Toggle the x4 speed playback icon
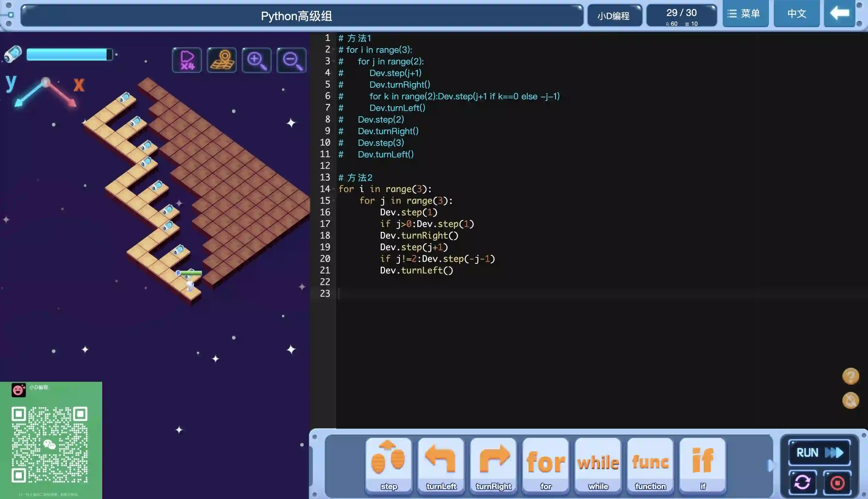This screenshot has width=868, height=499. (187, 60)
